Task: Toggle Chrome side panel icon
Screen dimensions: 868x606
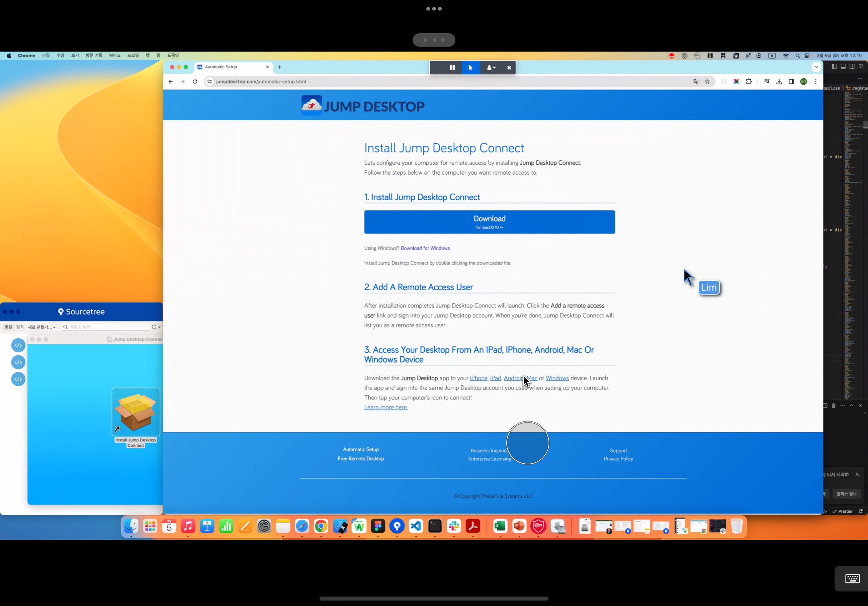Action: (x=791, y=82)
